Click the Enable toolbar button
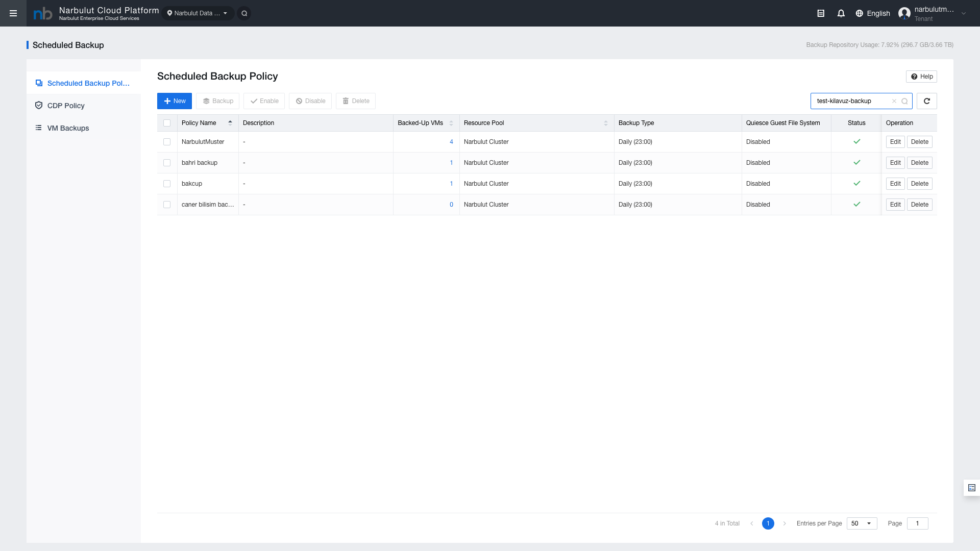This screenshot has height=551, width=980. [264, 101]
